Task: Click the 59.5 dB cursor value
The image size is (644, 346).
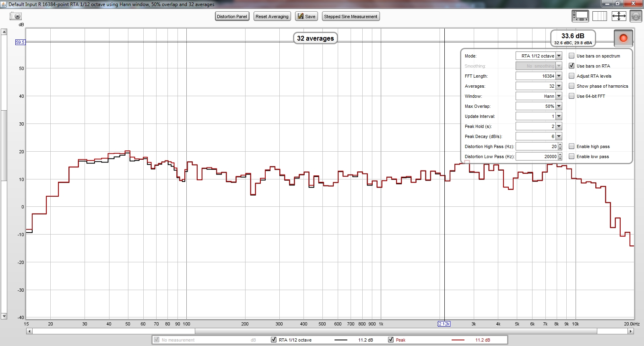Action: point(20,42)
